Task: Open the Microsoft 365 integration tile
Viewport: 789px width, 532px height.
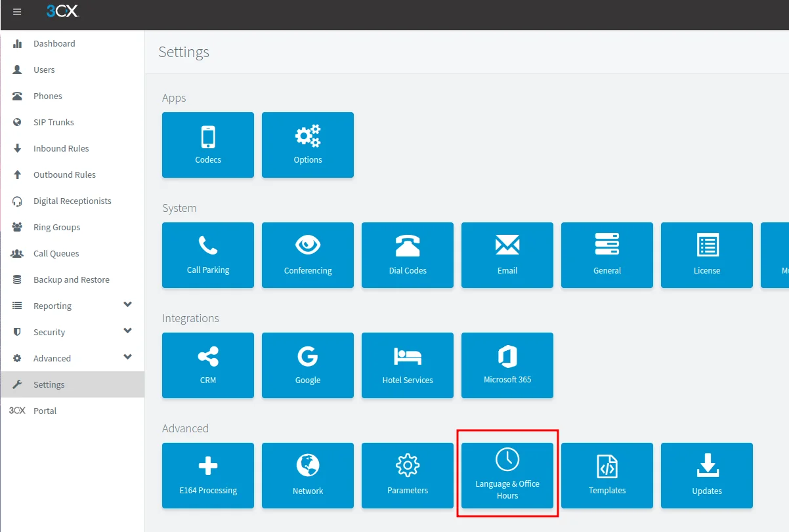Action: coord(507,365)
